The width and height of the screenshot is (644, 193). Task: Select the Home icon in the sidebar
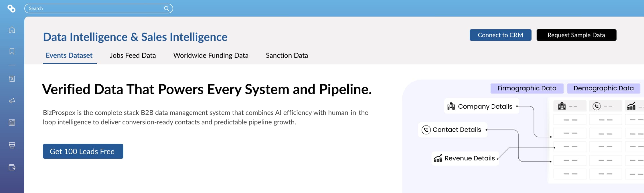point(11,30)
